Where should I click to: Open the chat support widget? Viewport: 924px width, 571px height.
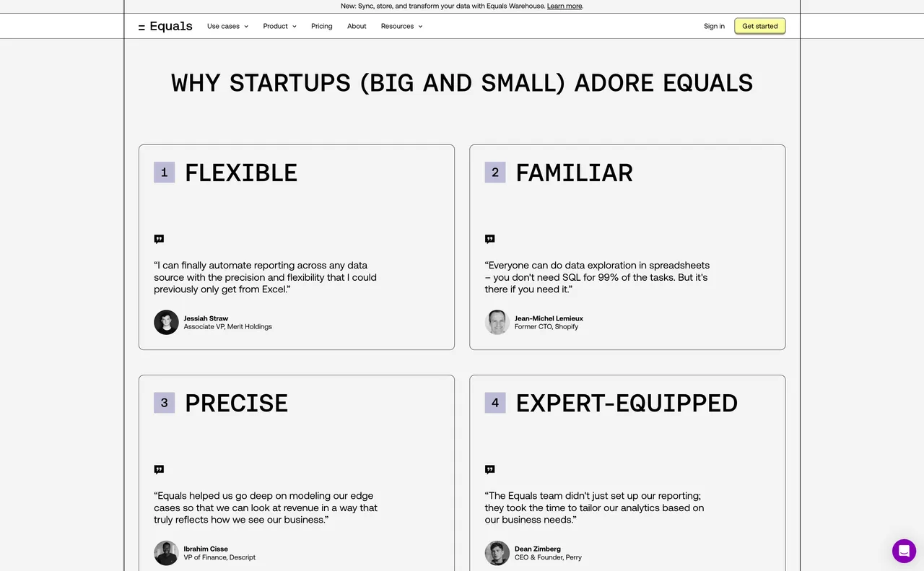[904, 551]
